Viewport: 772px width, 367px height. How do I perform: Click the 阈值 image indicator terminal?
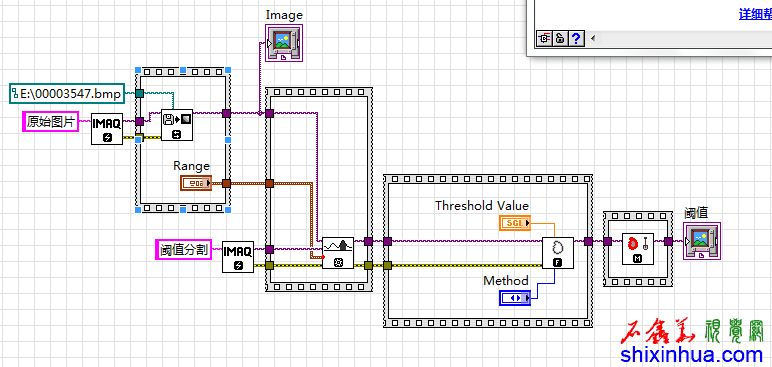[702, 241]
